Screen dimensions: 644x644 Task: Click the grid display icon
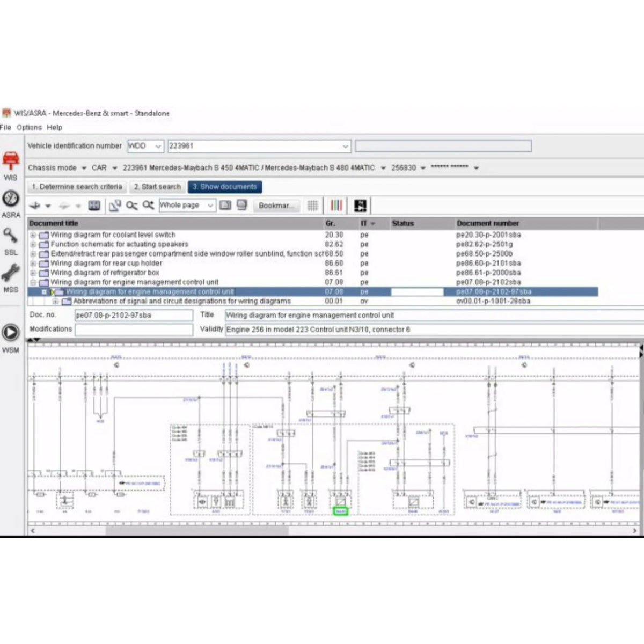pos(313,206)
